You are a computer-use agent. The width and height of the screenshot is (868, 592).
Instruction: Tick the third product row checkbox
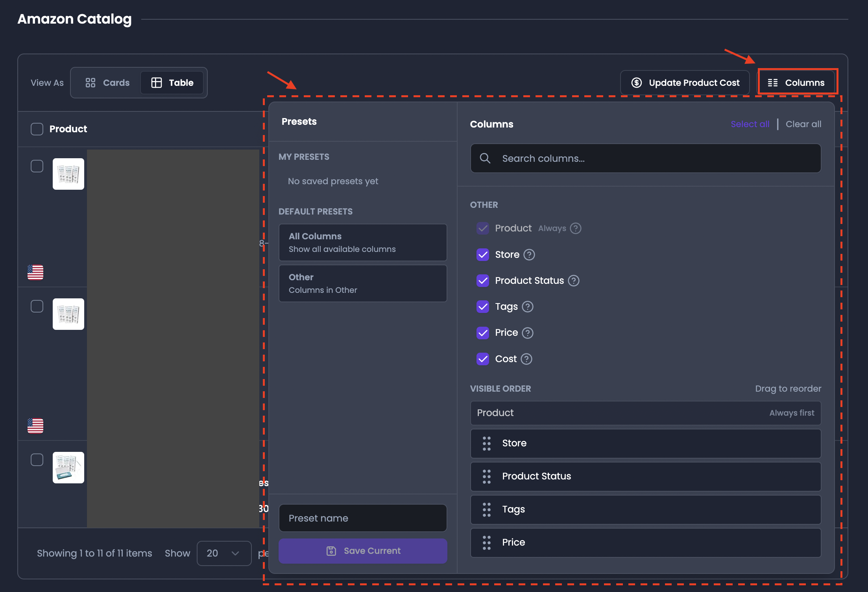coord(37,460)
